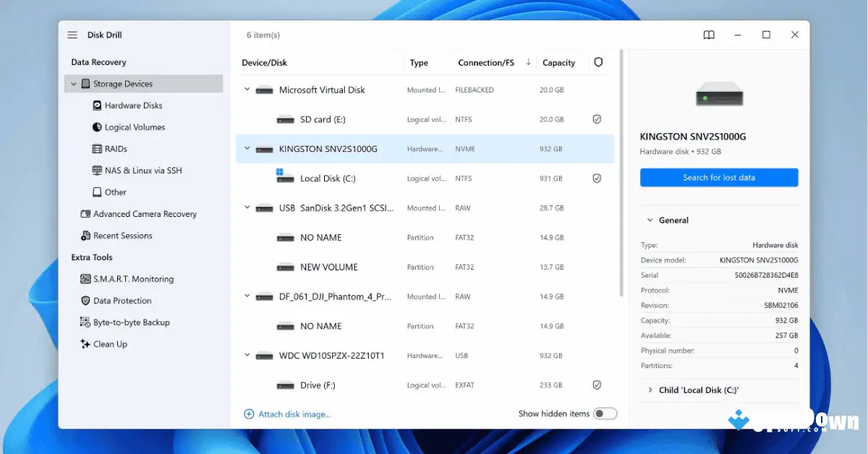The image size is (868, 454).
Task: Expand Child 'Local Disk (C:)' section
Action: (649, 390)
